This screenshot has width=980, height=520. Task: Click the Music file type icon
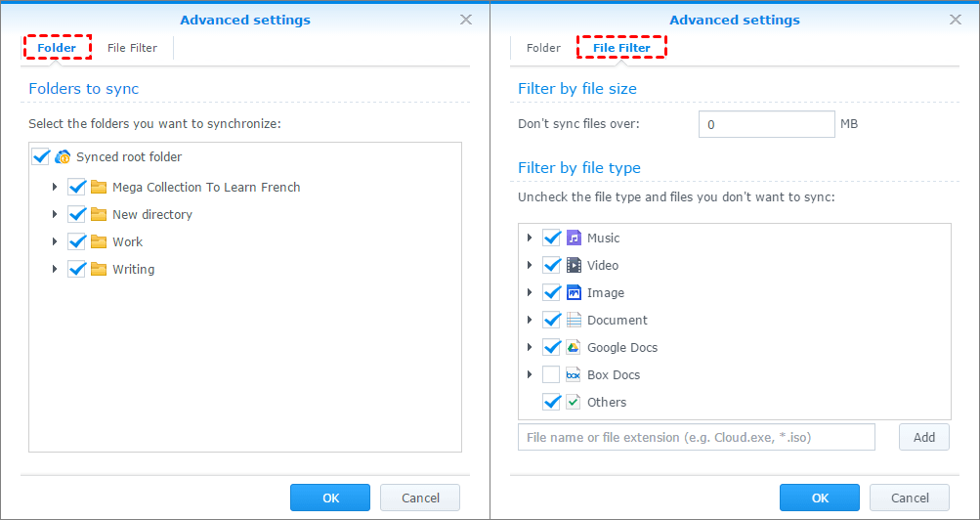point(574,238)
